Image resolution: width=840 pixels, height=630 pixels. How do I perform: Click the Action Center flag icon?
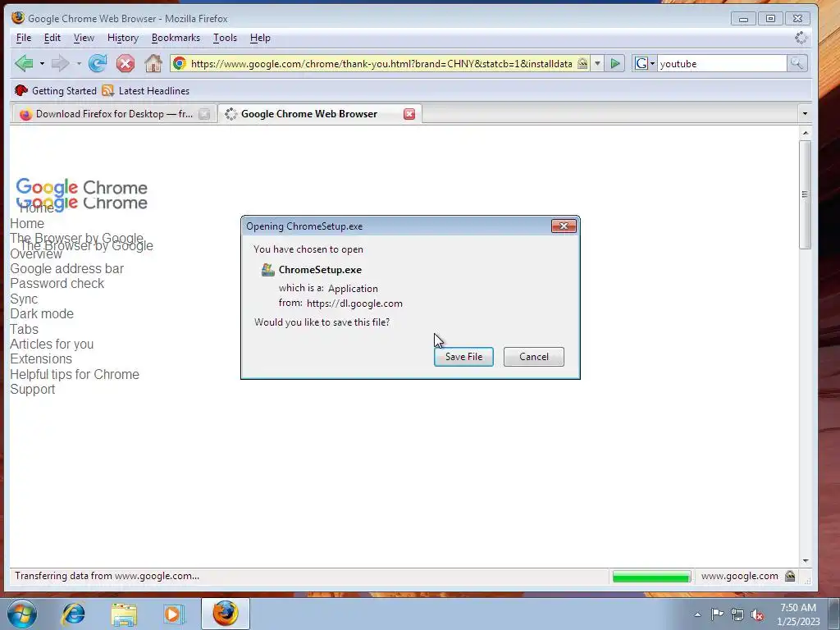(x=717, y=614)
